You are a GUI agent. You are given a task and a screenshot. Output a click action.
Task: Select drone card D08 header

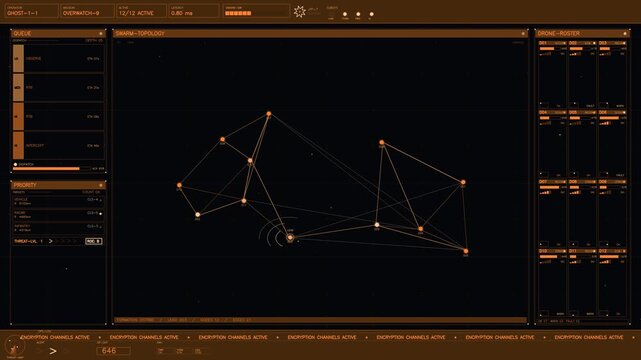coord(583,182)
